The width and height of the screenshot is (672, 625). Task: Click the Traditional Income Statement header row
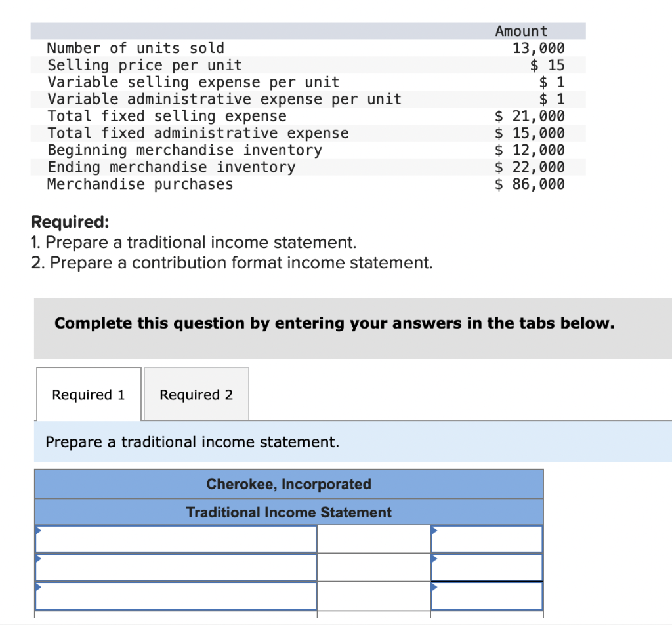pyautogui.click(x=289, y=512)
